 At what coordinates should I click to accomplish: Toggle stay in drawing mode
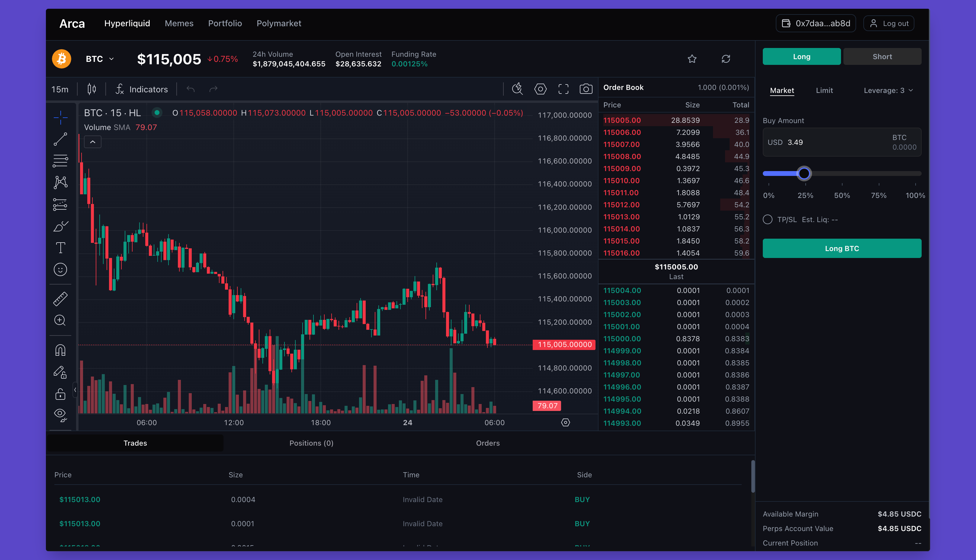(x=60, y=372)
